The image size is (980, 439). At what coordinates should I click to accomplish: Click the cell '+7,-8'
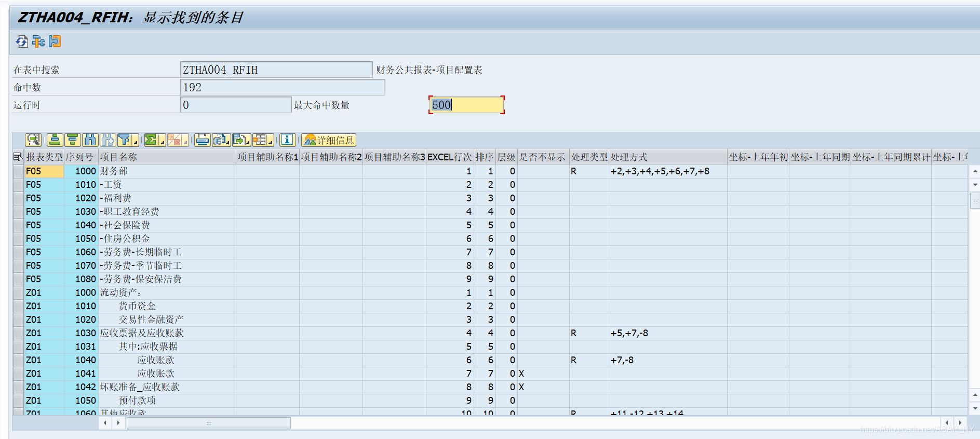coord(668,360)
